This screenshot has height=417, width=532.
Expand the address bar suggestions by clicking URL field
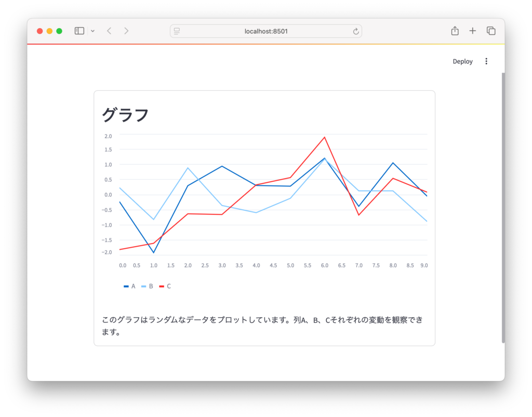[x=266, y=31]
